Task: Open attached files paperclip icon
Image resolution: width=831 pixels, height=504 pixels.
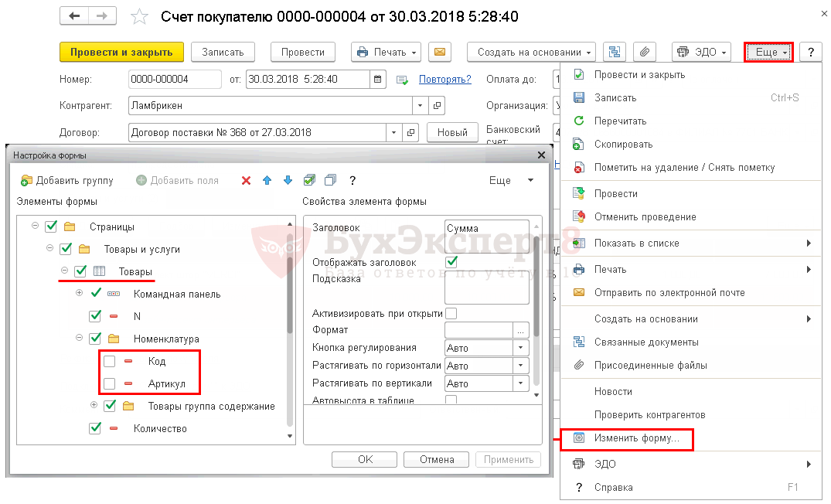Action: pos(644,52)
